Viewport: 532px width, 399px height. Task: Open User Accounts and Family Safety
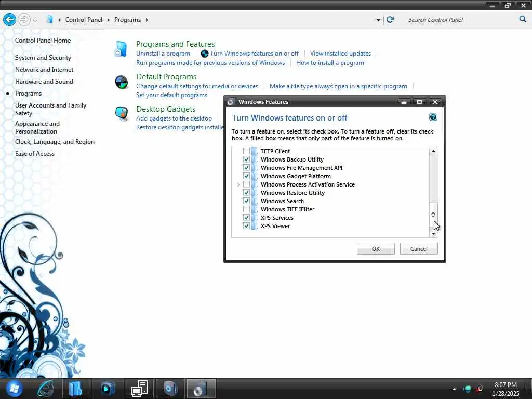[x=50, y=109]
